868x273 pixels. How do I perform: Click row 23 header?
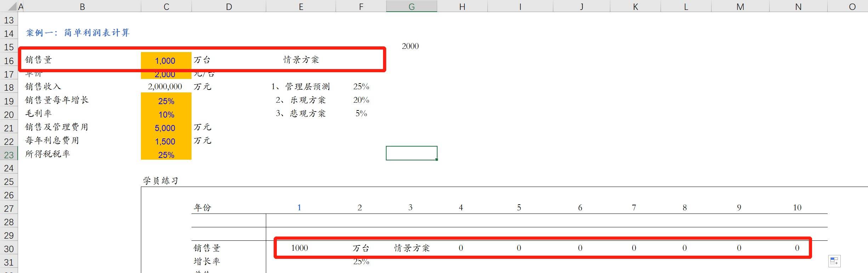pos(9,155)
